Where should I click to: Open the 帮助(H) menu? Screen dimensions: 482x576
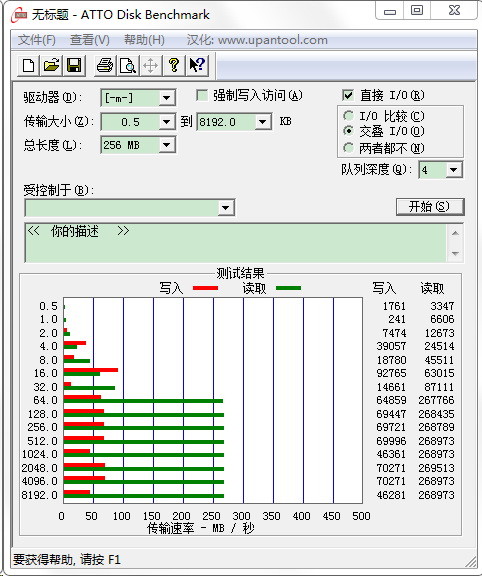tap(144, 40)
